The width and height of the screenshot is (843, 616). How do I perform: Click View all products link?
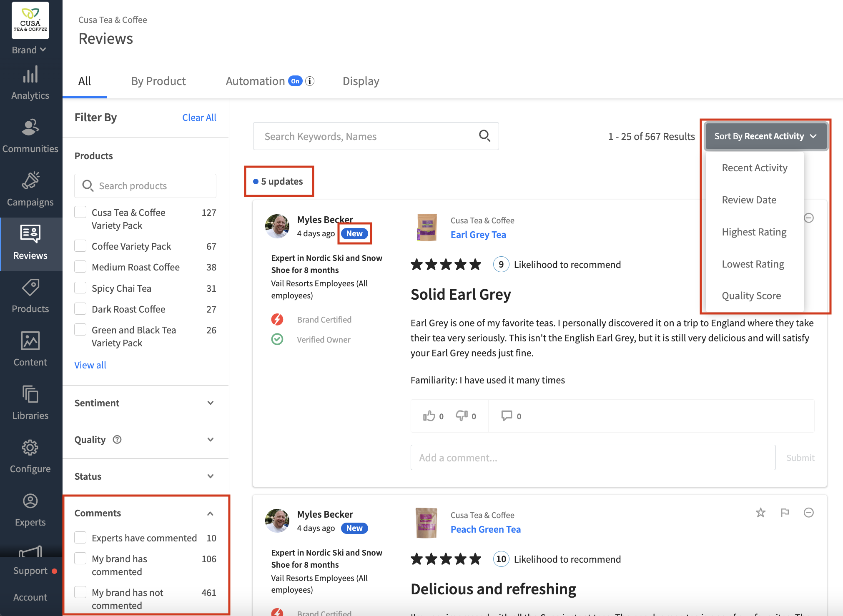[90, 365]
